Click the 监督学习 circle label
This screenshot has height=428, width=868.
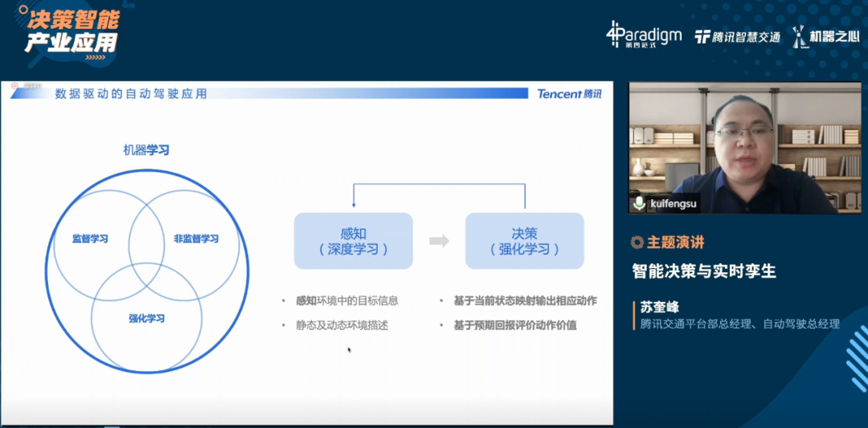pos(90,238)
